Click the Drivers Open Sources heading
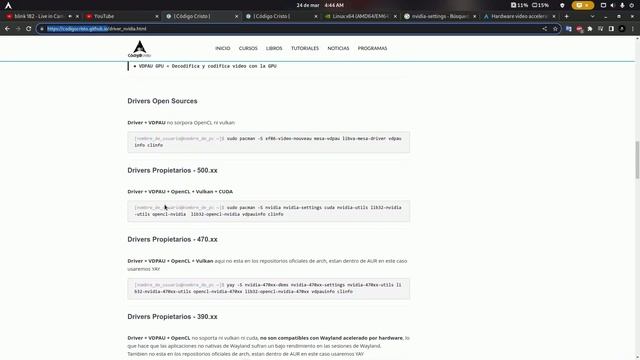Viewport: 640px width, 360px height. [162, 101]
